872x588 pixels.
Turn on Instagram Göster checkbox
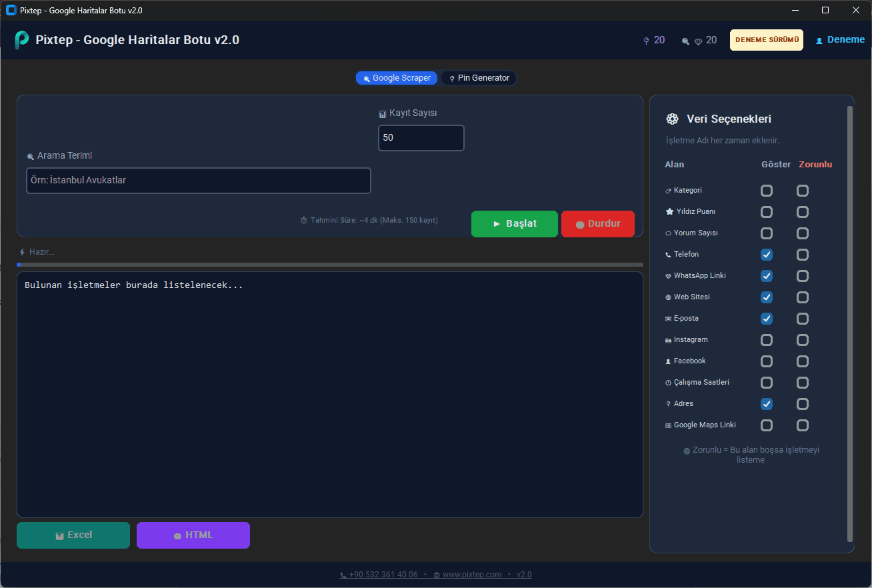point(767,340)
